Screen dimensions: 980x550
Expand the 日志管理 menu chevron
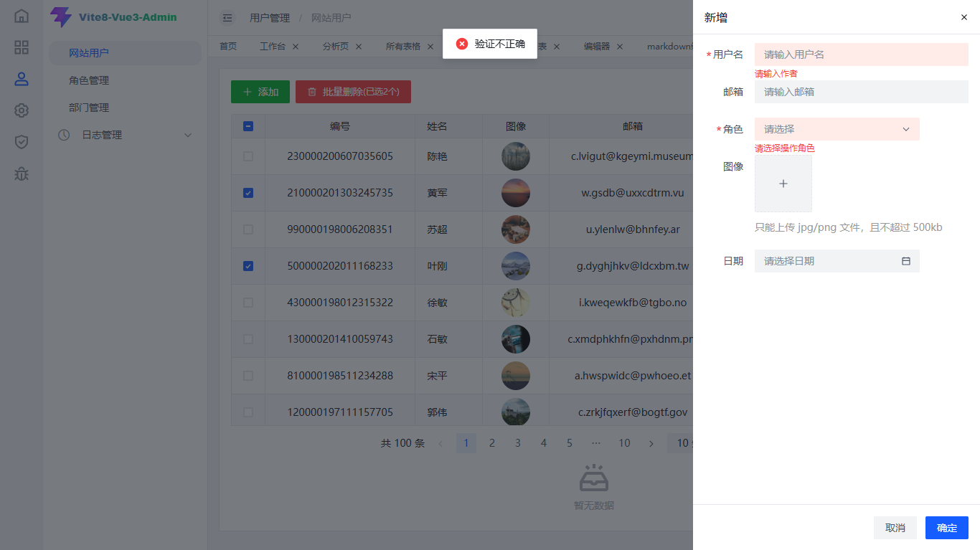(189, 135)
